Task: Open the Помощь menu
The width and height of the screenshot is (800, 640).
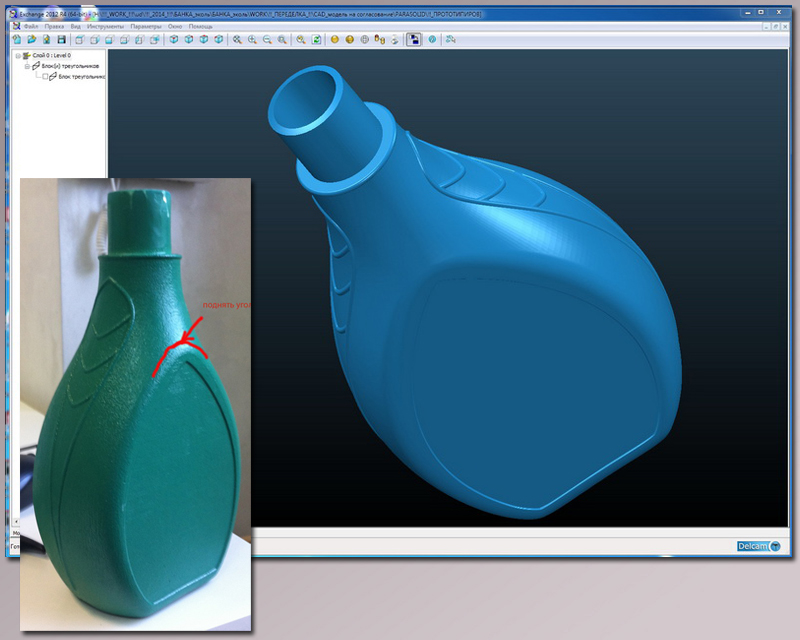Action: click(201, 26)
